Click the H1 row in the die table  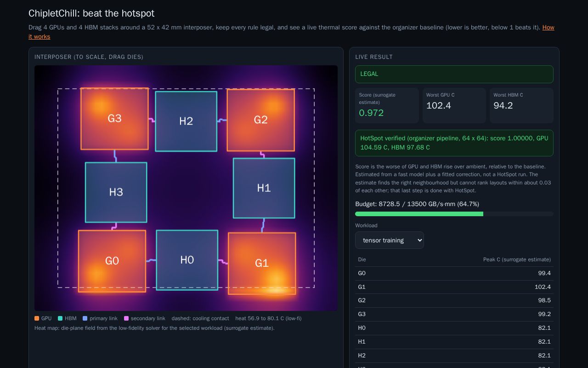[x=454, y=342]
